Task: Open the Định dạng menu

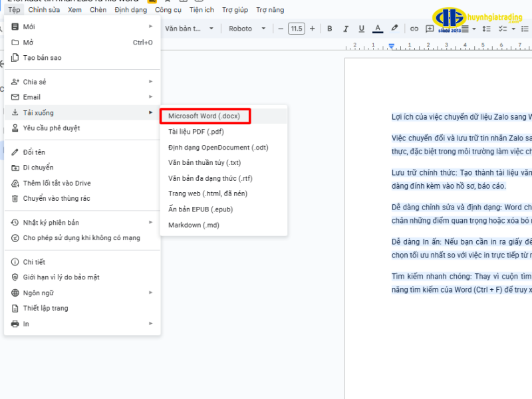Action: (x=130, y=10)
